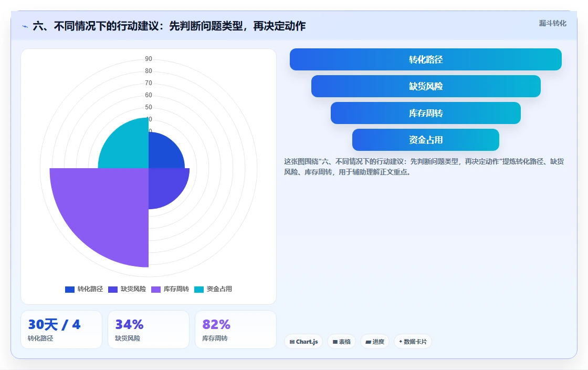This screenshot has width=588, height=370.
Task: Click the 库存周转 legend label
Action: coord(176,289)
